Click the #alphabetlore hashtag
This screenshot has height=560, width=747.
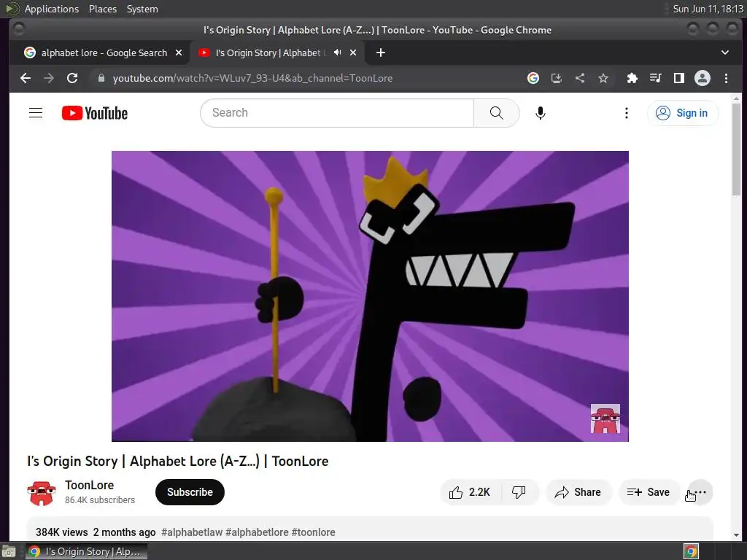click(257, 532)
